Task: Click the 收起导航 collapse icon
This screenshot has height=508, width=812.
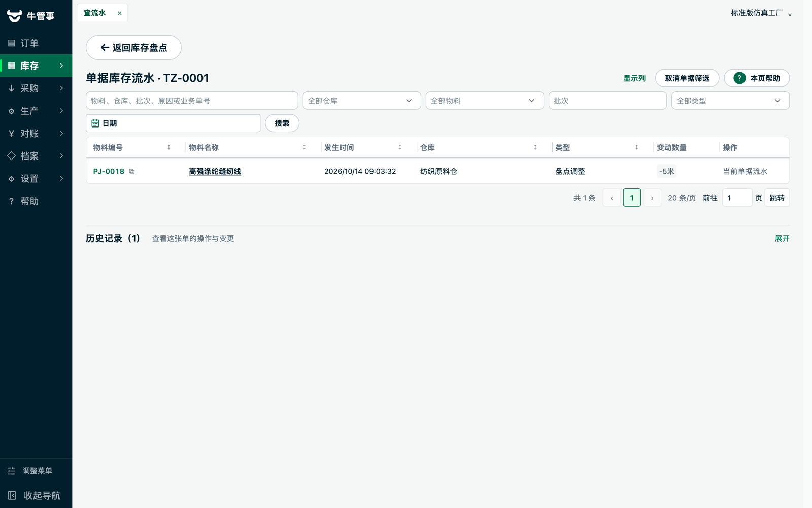Action: point(12,495)
